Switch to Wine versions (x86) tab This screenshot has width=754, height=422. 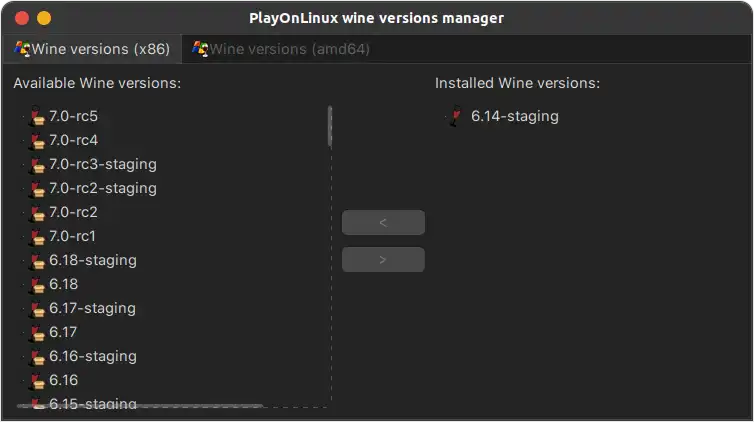pos(92,49)
